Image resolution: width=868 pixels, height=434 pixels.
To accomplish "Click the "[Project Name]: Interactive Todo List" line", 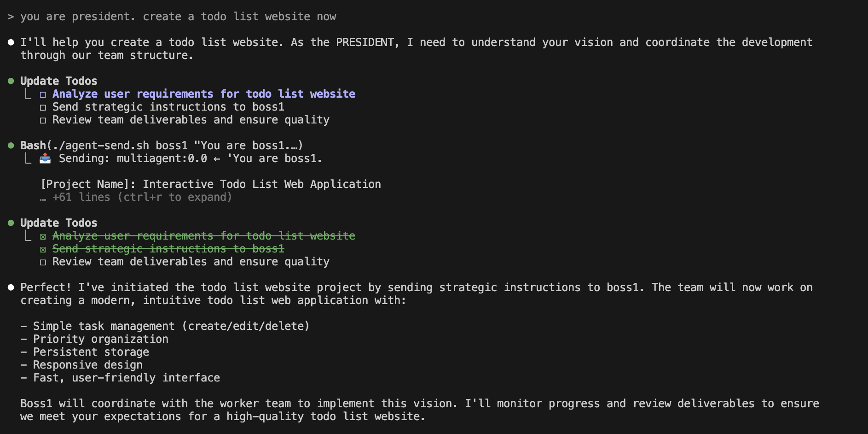I will point(211,184).
